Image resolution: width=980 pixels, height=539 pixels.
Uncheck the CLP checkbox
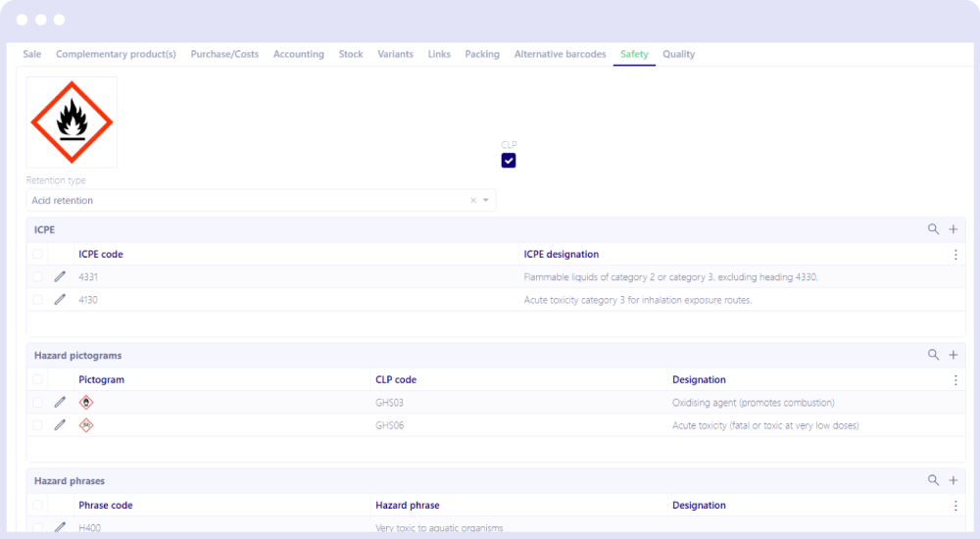tap(509, 160)
